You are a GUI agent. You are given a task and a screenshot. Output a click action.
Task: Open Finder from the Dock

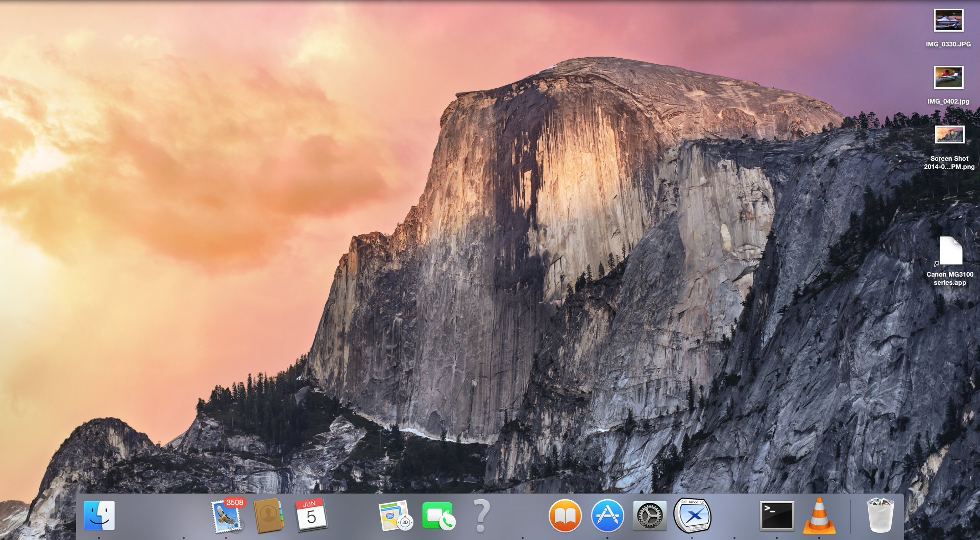point(99,516)
